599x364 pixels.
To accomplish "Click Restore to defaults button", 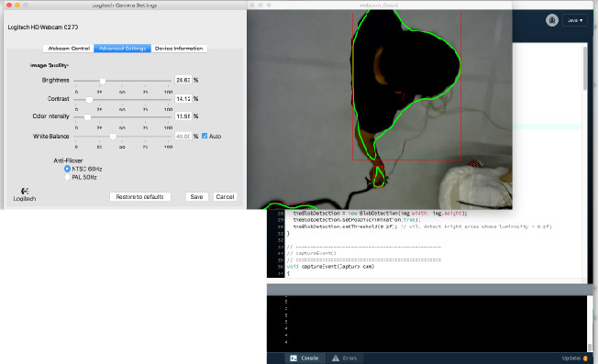I will click(x=139, y=197).
